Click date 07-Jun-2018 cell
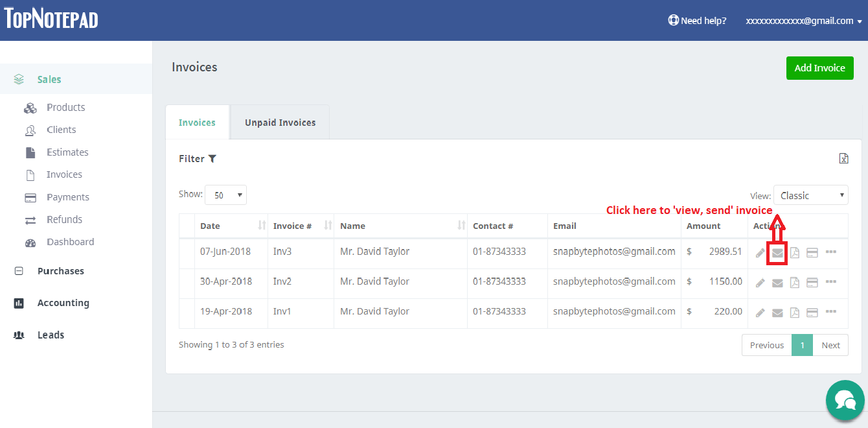868x428 pixels. pyautogui.click(x=231, y=253)
